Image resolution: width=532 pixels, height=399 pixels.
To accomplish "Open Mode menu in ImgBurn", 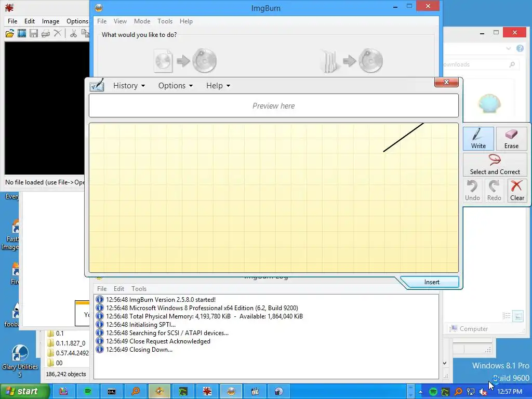I will click(x=142, y=21).
